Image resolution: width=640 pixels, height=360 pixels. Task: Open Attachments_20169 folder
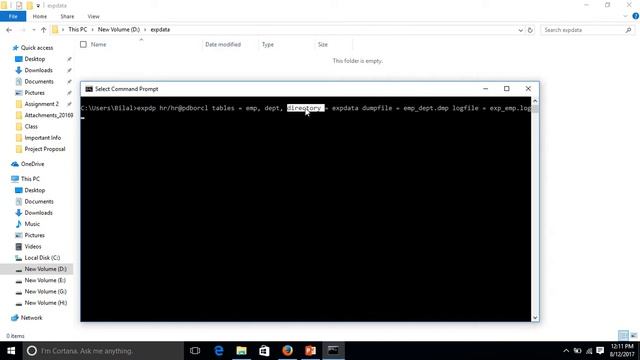[x=49, y=115]
